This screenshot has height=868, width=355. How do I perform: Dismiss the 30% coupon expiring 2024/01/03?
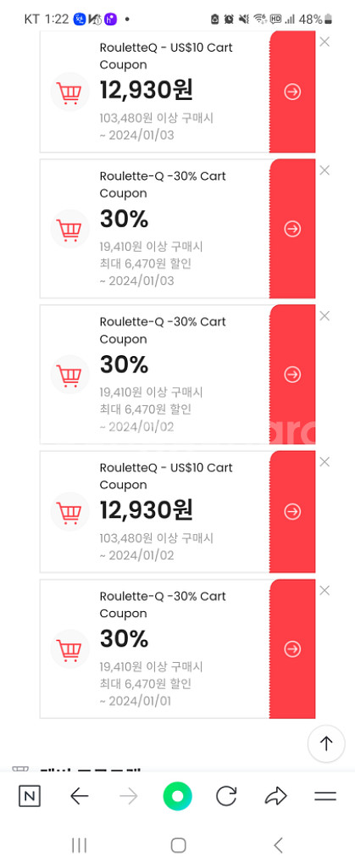tap(324, 170)
